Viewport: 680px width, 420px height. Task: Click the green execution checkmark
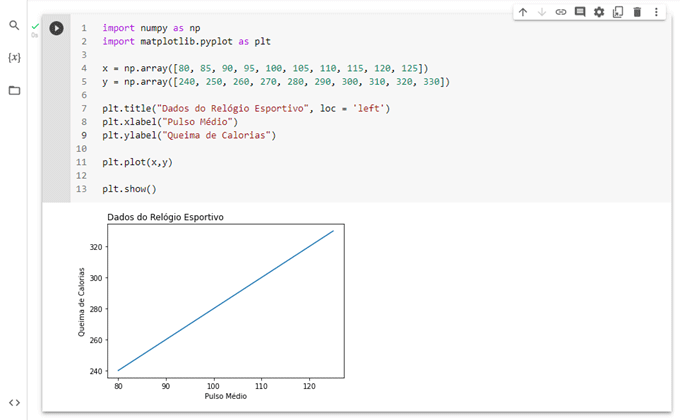(35, 25)
